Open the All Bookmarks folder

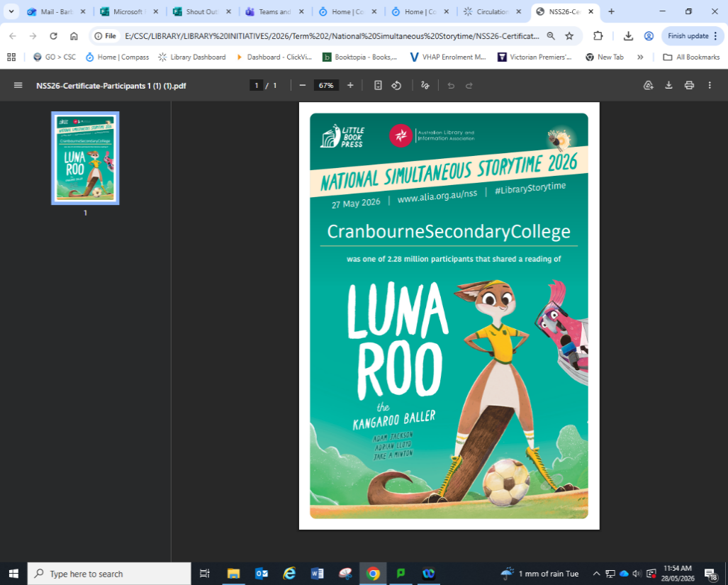pyautogui.click(x=691, y=57)
